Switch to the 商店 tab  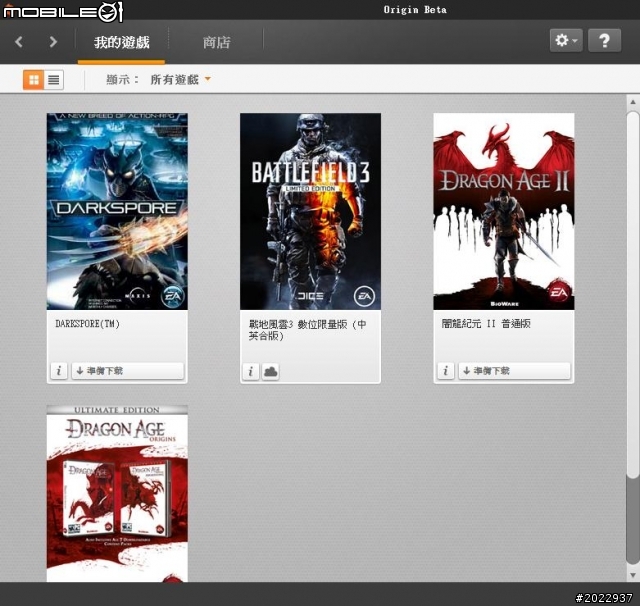tap(216, 42)
